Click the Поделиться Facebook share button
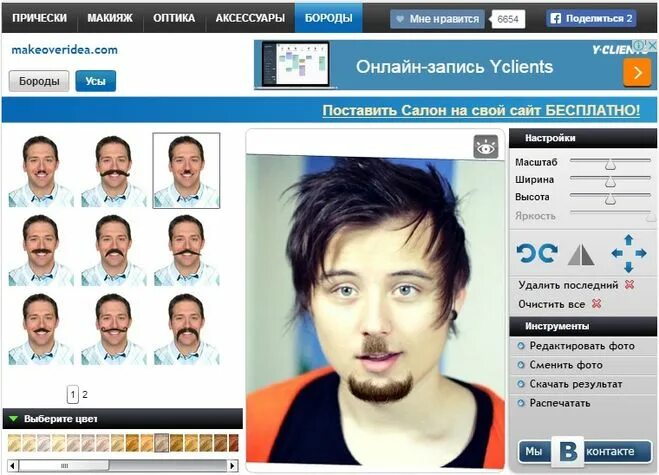659x475 pixels. 591,18
